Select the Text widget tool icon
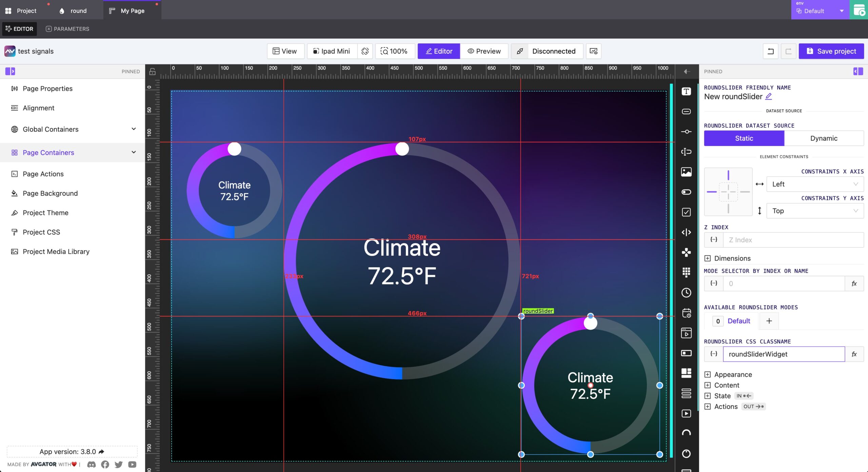This screenshot has width=868, height=472. (x=686, y=91)
